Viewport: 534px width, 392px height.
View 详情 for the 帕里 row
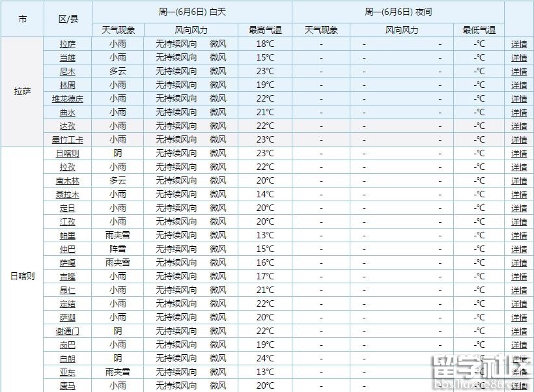pos(519,236)
